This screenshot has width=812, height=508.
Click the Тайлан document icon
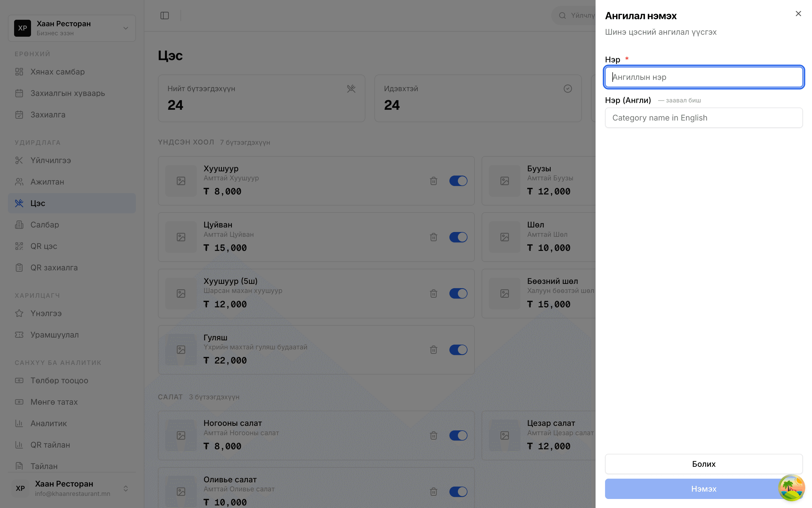[x=19, y=466]
